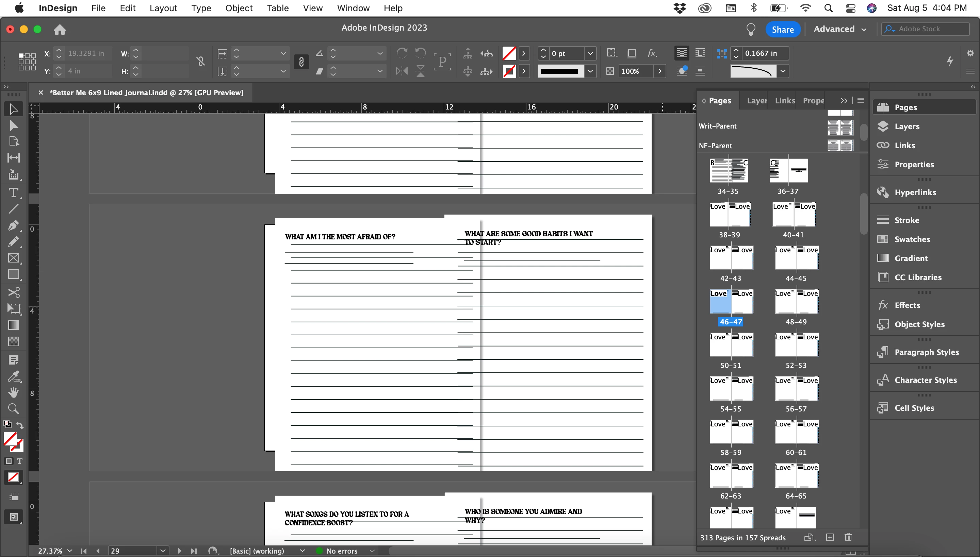Click the fill color swatch in toolbar
Screen dimensions: 980x557
10,439
